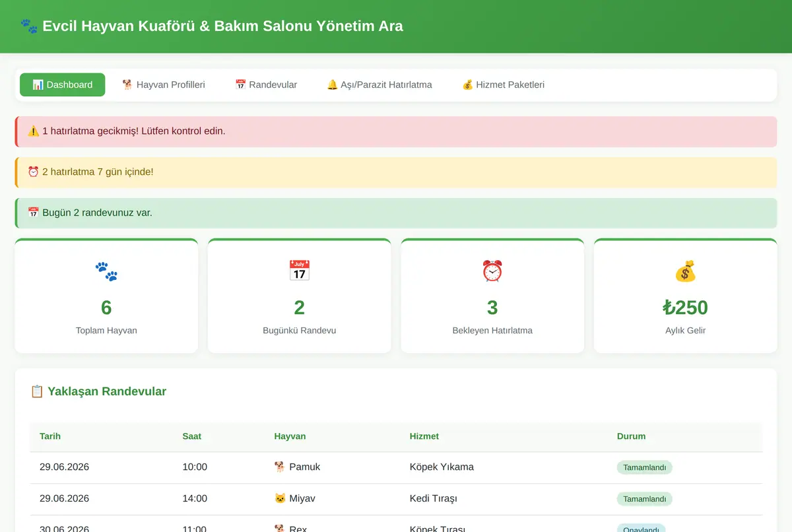Click the Saat column header
This screenshot has width=792, height=532.
pyautogui.click(x=192, y=436)
